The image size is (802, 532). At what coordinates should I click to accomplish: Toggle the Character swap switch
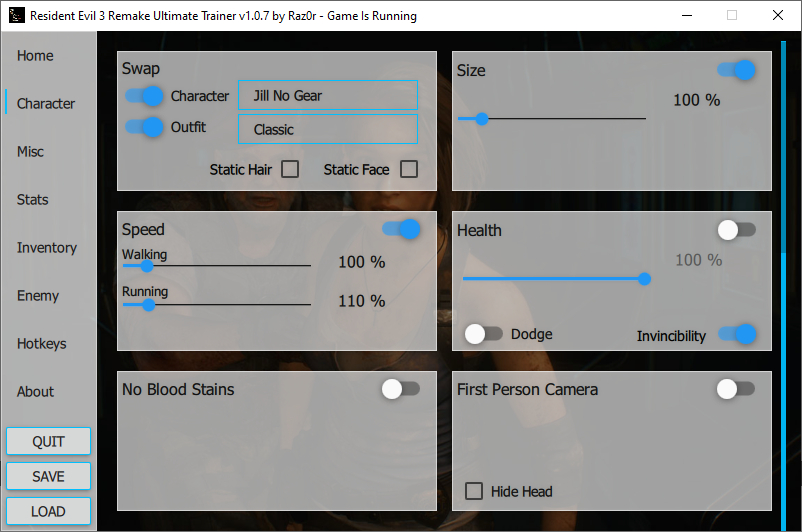(x=144, y=96)
